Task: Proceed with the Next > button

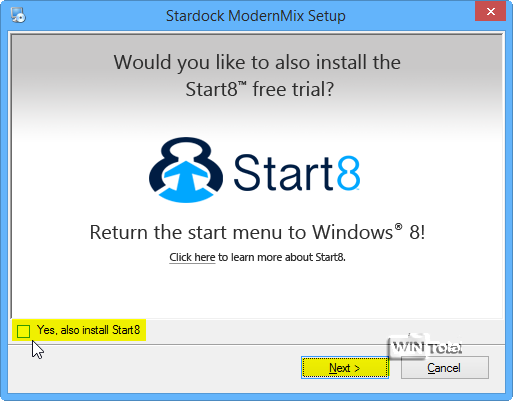Action: tap(345, 368)
